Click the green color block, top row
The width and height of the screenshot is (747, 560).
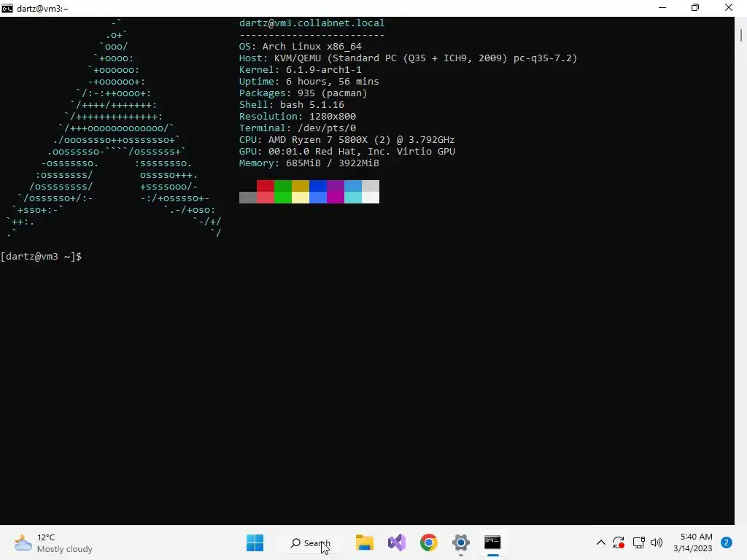[x=283, y=186]
